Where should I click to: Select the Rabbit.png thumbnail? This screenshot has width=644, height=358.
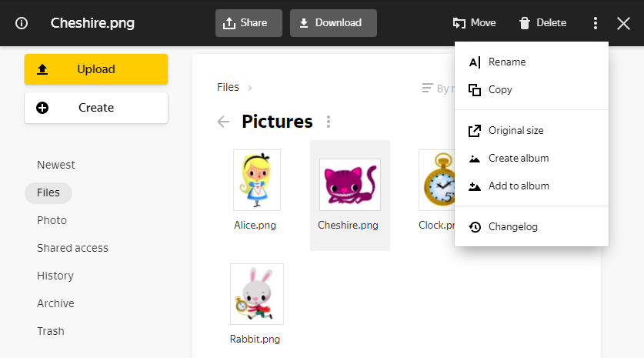click(x=257, y=294)
